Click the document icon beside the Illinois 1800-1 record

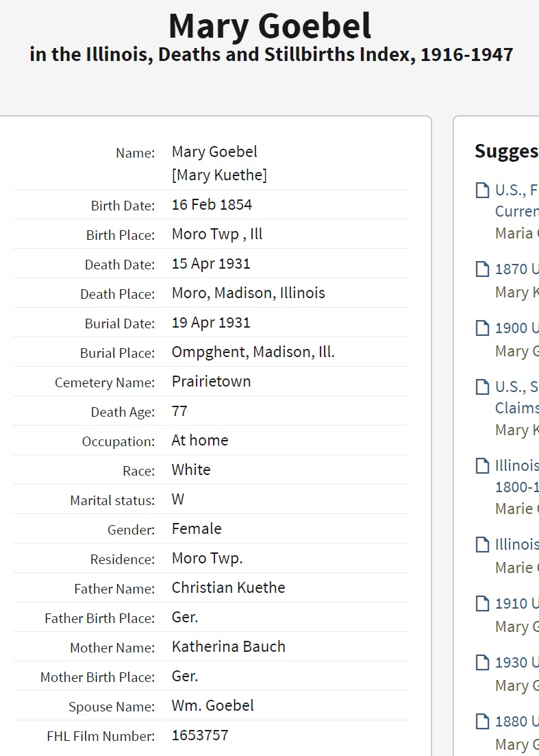coord(482,465)
